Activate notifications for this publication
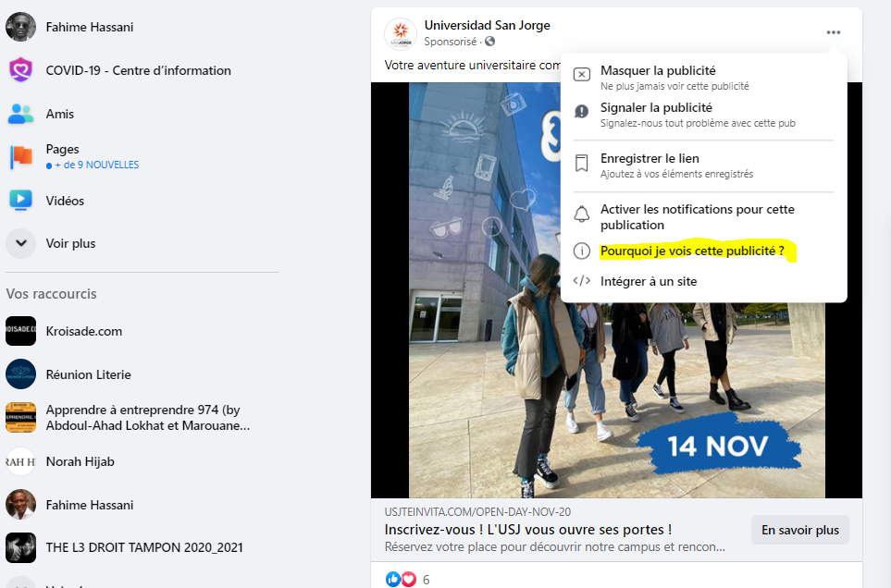The height and width of the screenshot is (588, 891). [696, 217]
